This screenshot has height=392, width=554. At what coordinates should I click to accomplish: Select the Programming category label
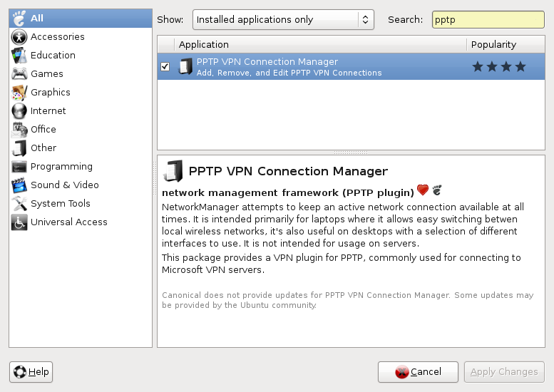(61, 167)
